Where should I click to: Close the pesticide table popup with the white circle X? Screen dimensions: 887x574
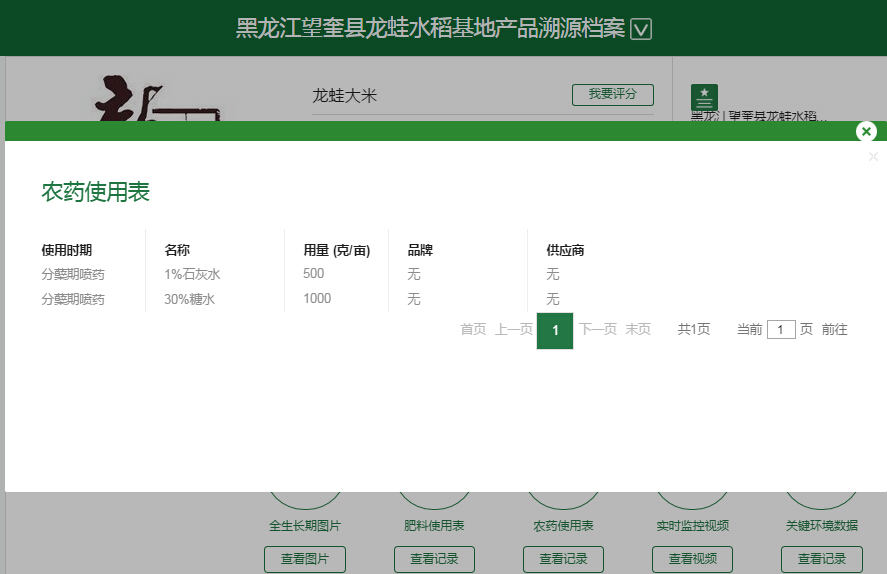(x=866, y=131)
